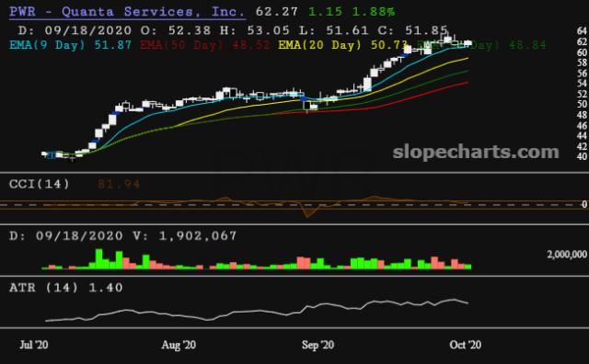Click the C: 51.85 close price readout
Image resolution: width=589 pixels, height=364 pixels.
click(412, 30)
